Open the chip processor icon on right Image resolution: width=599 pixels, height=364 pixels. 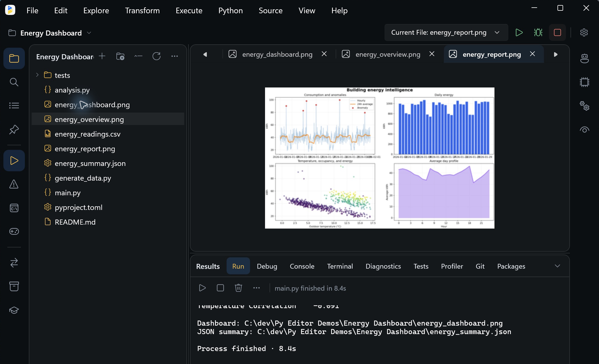[x=584, y=82]
